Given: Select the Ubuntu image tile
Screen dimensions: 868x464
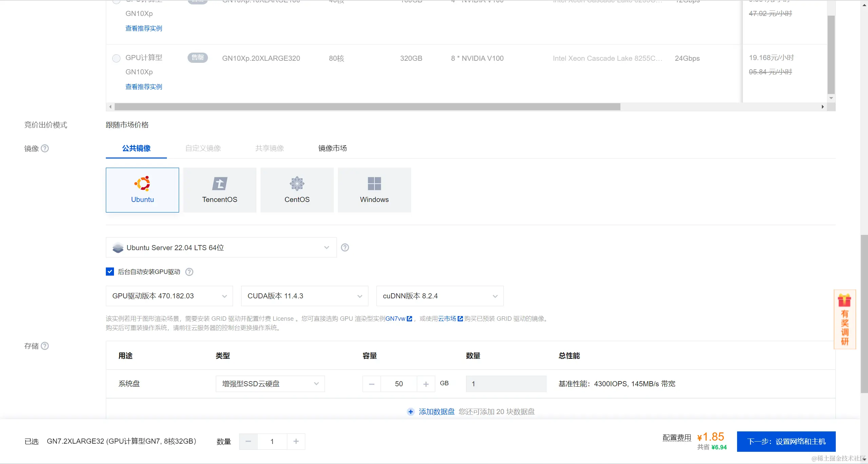Looking at the screenshot, I should pos(142,190).
